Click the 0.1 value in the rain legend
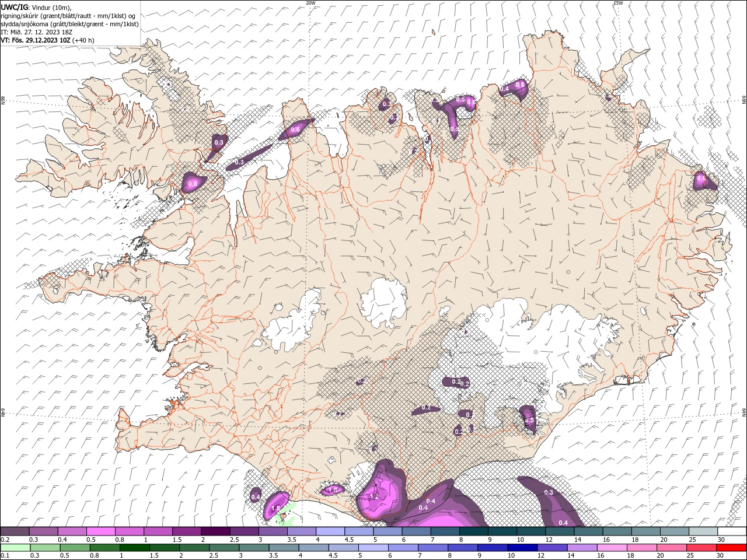The image size is (747, 560). click(5, 555)
